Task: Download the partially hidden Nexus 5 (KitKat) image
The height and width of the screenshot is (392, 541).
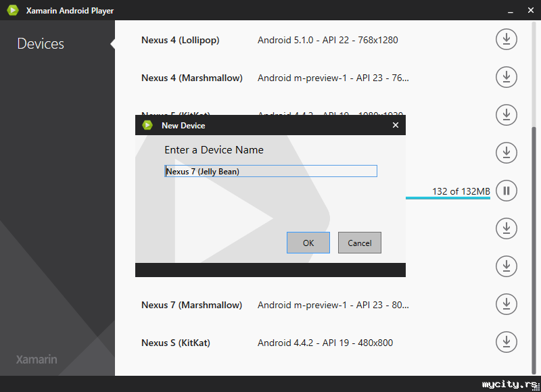Action: [x=506, y=115]
